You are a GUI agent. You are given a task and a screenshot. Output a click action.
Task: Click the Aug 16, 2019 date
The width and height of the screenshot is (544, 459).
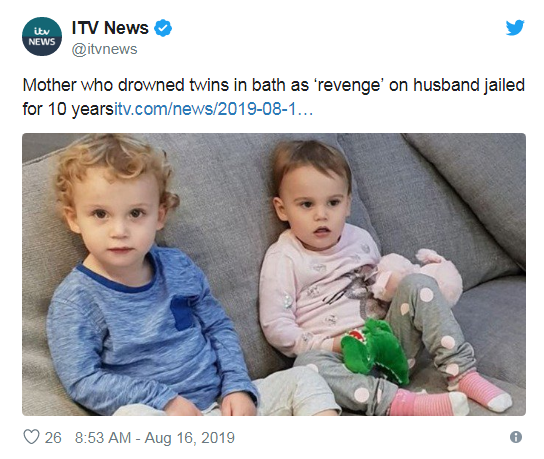[190, 438]
